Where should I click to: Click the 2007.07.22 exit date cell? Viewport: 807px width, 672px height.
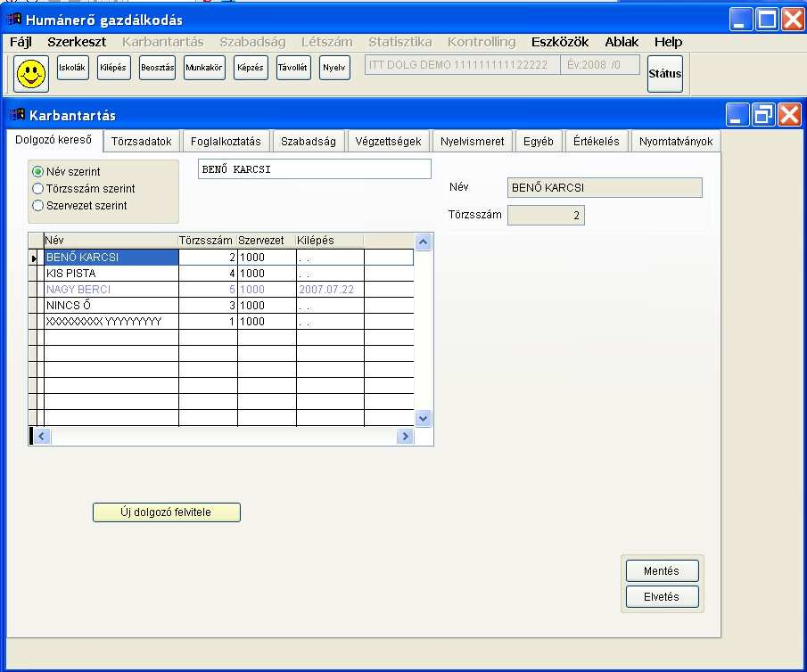330,289
